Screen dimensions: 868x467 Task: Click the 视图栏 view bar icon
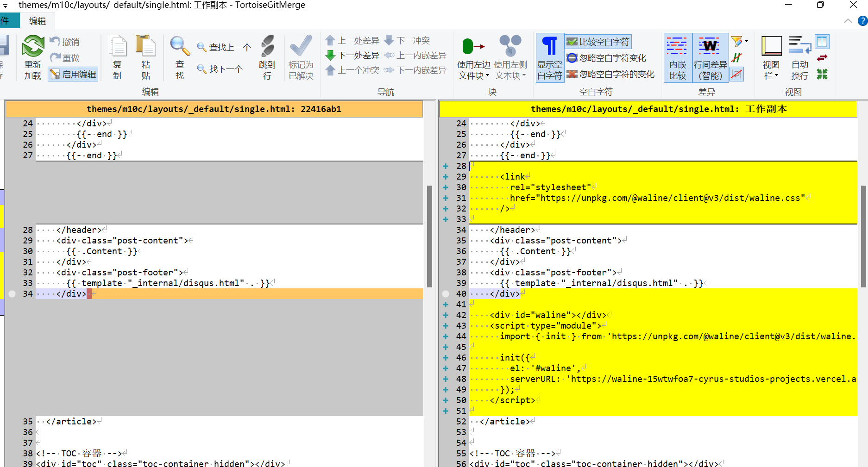point(772,46)
